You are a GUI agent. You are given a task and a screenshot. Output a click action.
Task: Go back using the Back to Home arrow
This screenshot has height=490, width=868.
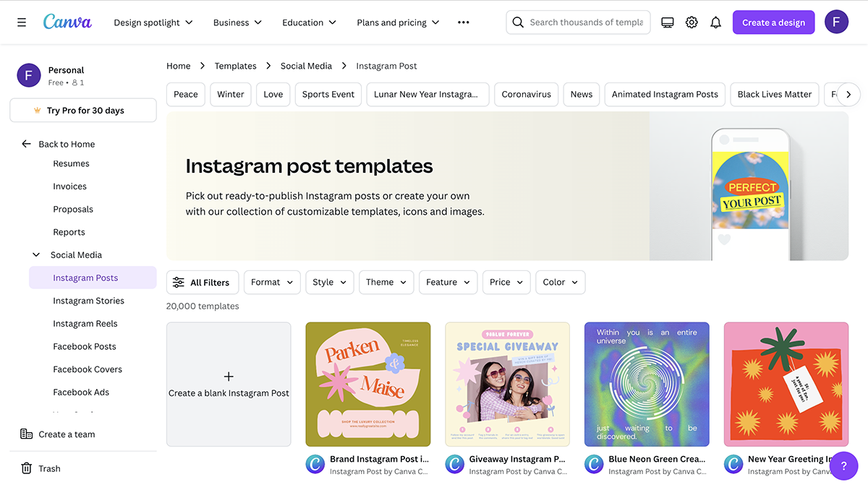click(x=26, y=144)
